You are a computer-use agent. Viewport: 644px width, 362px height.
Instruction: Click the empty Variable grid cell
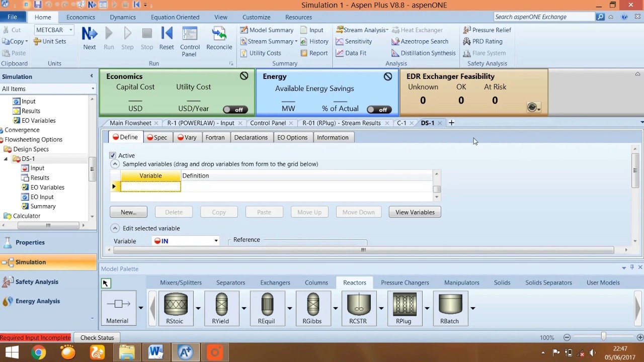coord(150,187)
